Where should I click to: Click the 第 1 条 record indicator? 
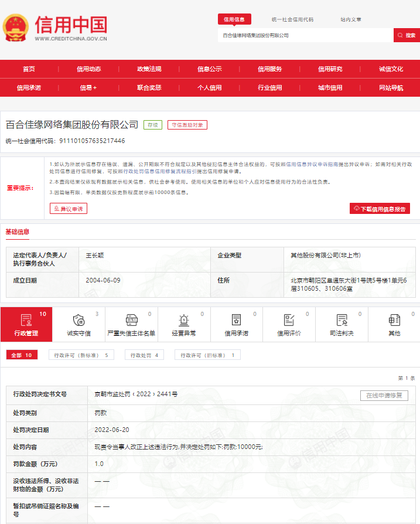(x=407, y=378)
